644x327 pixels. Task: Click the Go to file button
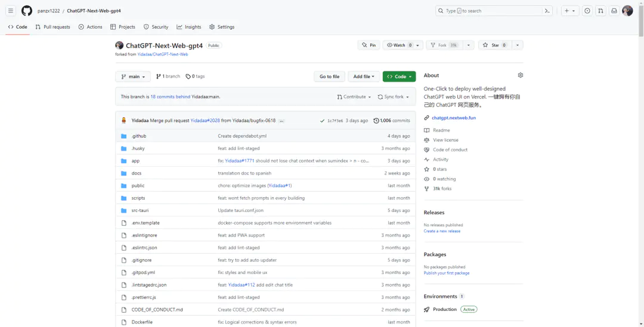click(329, 77)
